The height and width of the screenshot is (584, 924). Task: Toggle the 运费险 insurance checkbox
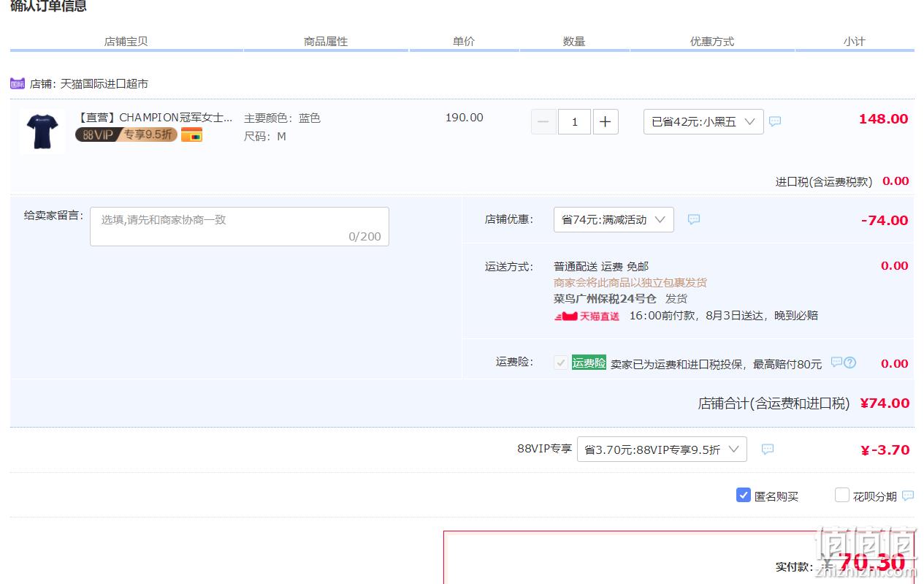click(x=561, y=363)
